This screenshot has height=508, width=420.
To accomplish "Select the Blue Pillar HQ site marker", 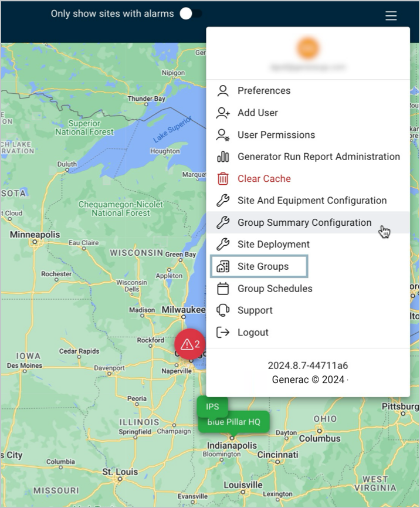I will 233,422.
